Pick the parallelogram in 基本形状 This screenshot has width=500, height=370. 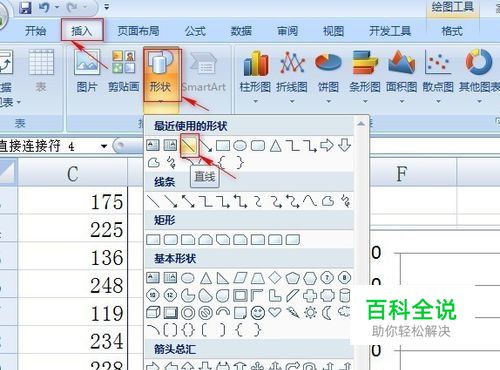pos(240,278)
